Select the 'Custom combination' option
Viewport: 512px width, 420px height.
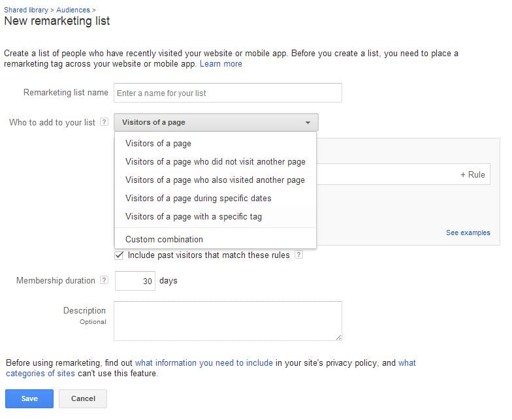[164, 240]
